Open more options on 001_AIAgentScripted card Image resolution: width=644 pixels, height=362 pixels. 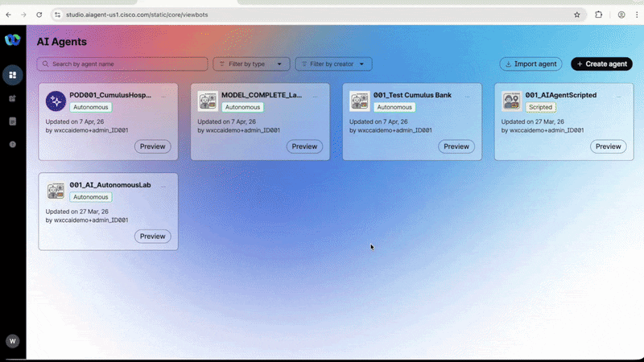[x=618, y=97]
